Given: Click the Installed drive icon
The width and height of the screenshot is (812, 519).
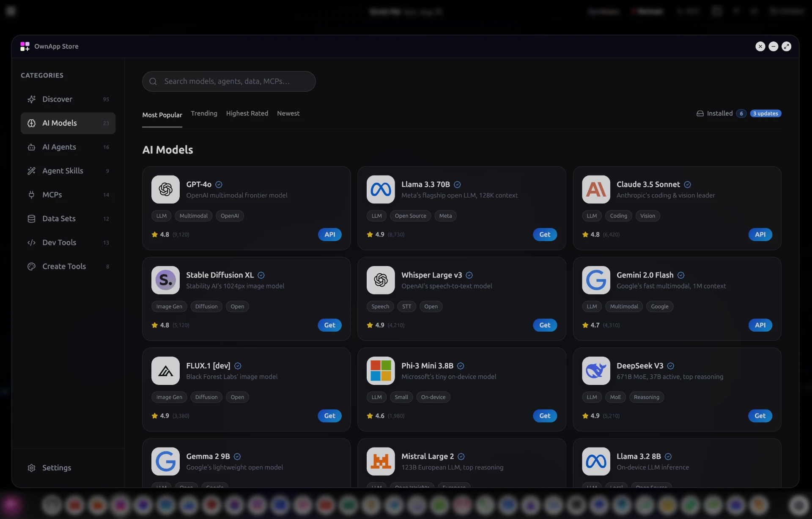Looking at the screenshot, I should click(700, 113).
